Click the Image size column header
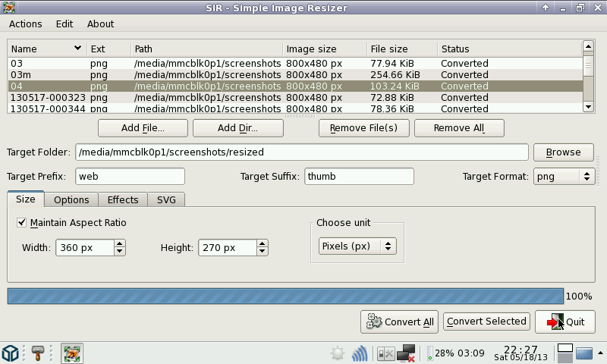 tap(325, 49)
